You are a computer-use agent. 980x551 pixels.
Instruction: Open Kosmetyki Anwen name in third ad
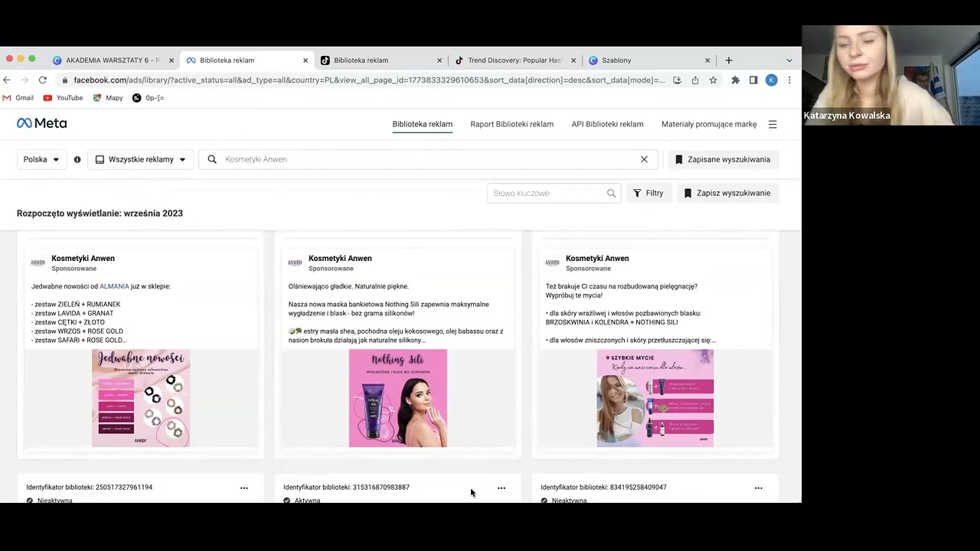(x=597, y=259)
